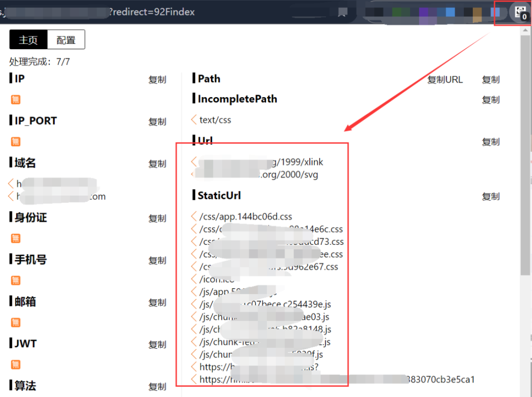Copy the 手机号 results with 复制

pyautogui.click(x=158, y=261)
